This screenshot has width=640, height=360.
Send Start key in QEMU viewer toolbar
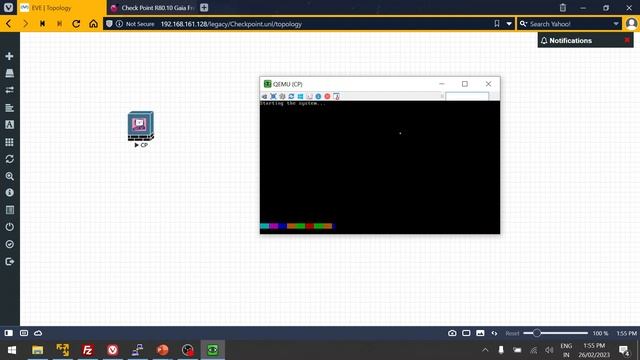(300, 96)
